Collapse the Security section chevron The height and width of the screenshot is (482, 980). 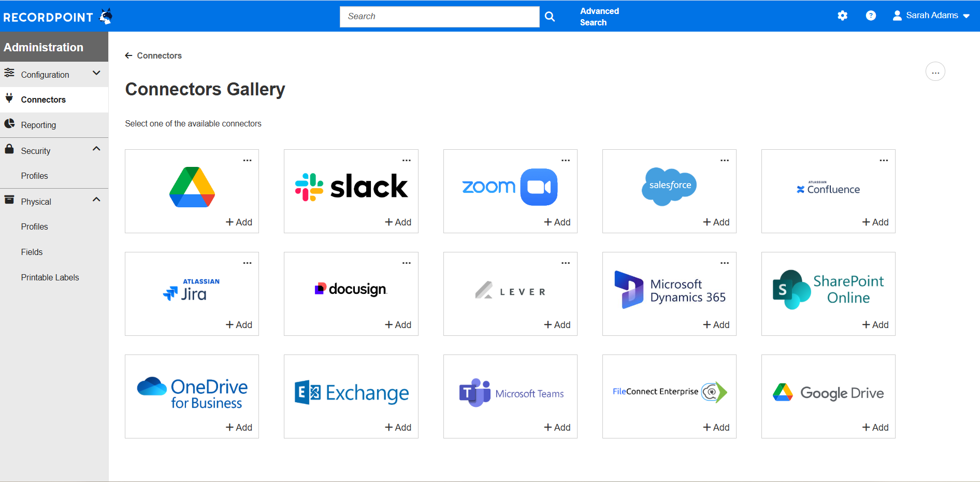tap(96, 149)
